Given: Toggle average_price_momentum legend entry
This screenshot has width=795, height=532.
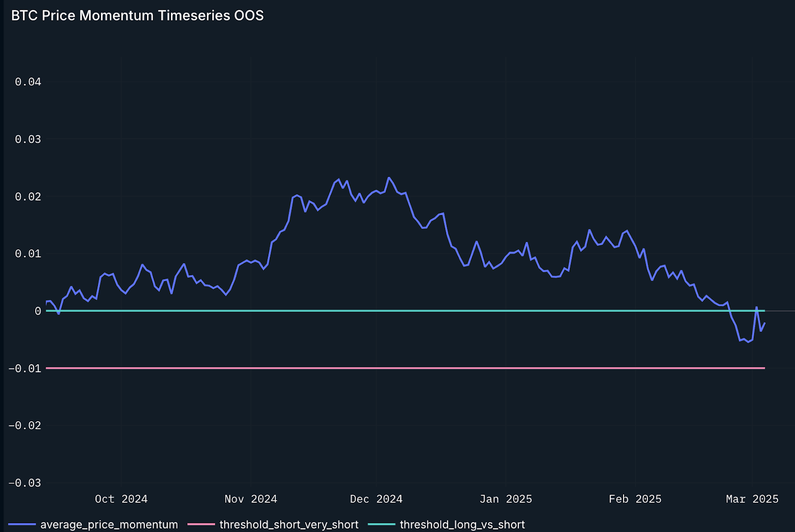Looking at the screenshot, I should pyautogui.click(x=93, y=525).
